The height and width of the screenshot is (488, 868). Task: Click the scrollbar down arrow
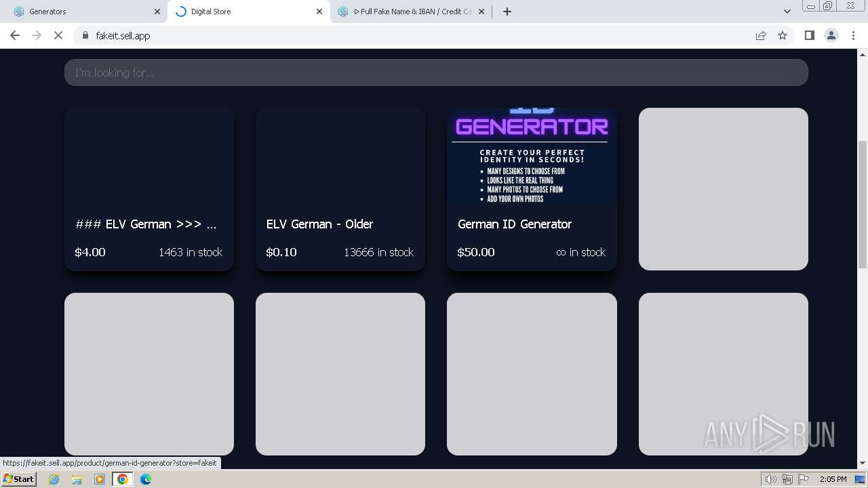click(x=863, y=463)
